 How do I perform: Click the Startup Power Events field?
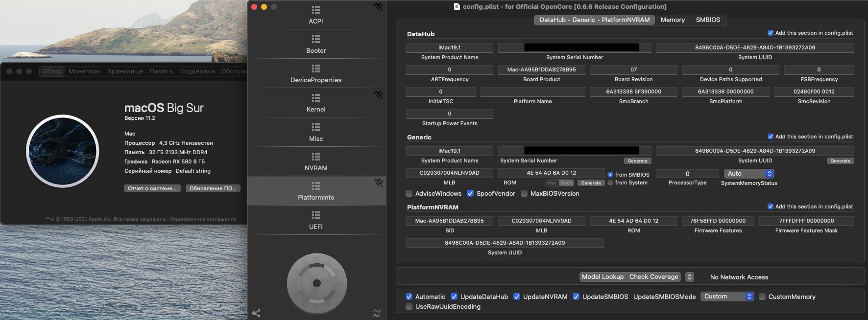[450, 114]
